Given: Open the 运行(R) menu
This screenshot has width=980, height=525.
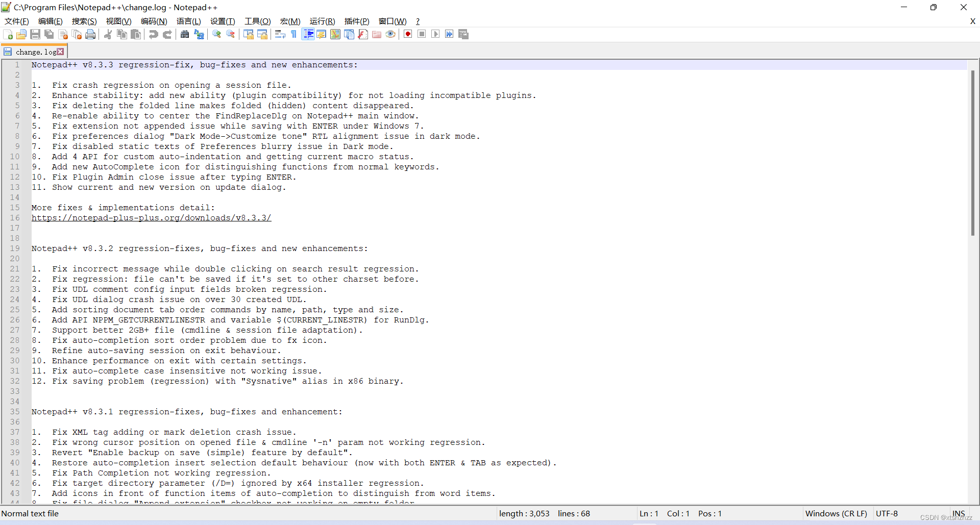Looking at the screenshot, I should pos(323,21).
